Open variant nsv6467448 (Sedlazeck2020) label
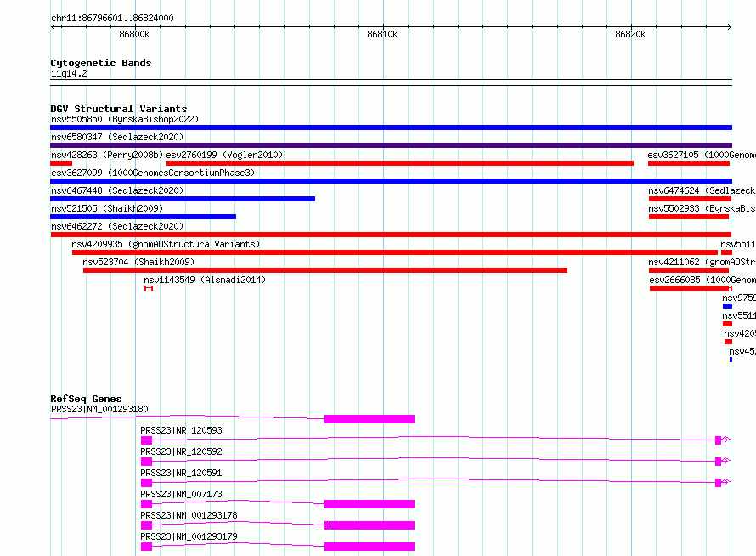The image size is (756, 556). (117, 190)
